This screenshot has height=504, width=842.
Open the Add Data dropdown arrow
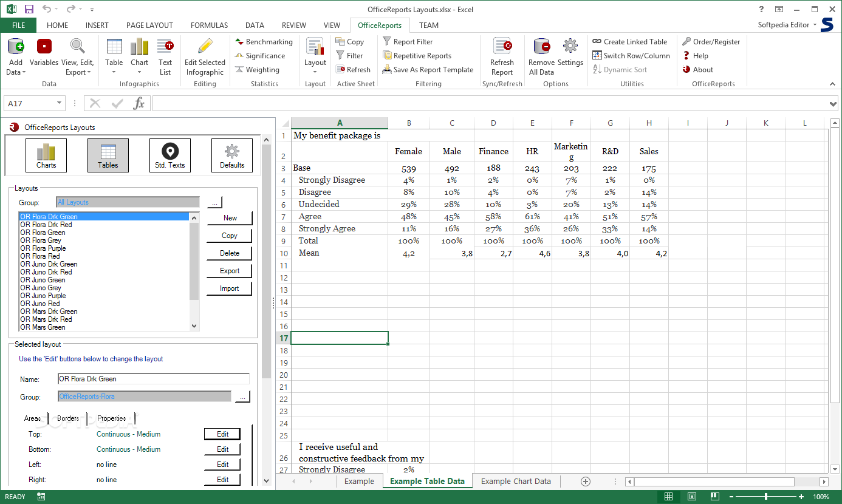click(x=24, y=73)
